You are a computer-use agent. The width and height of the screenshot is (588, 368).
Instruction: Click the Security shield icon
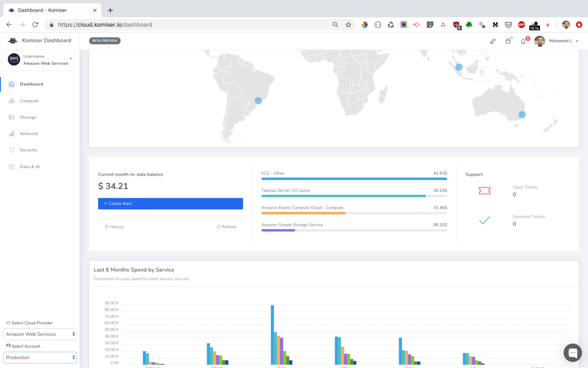click(x=12, y=150)
